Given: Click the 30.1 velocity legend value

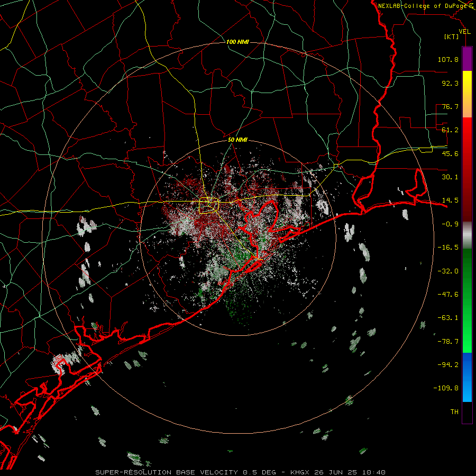Looking at the screenshot, I should (x=450, y=177).
